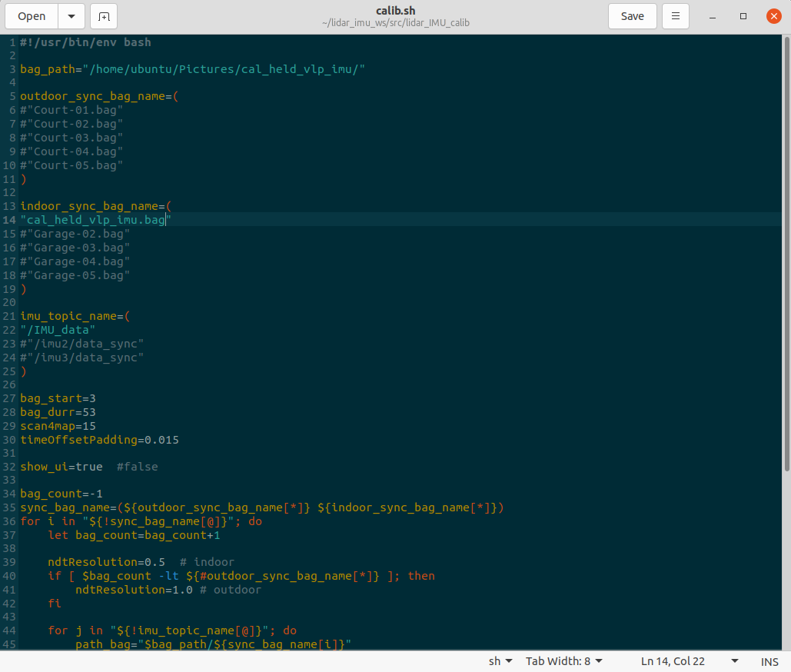Open Tab Width: 8 dropdown

[x=564, y=661]
